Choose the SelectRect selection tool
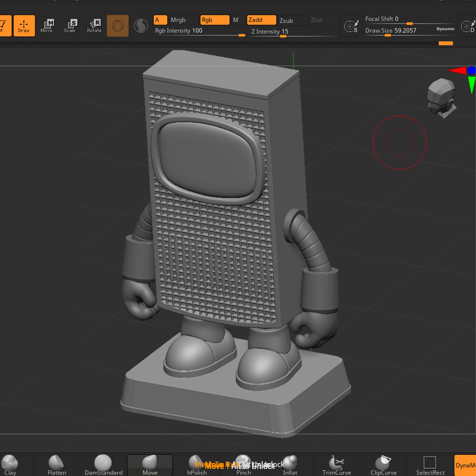 430,465
